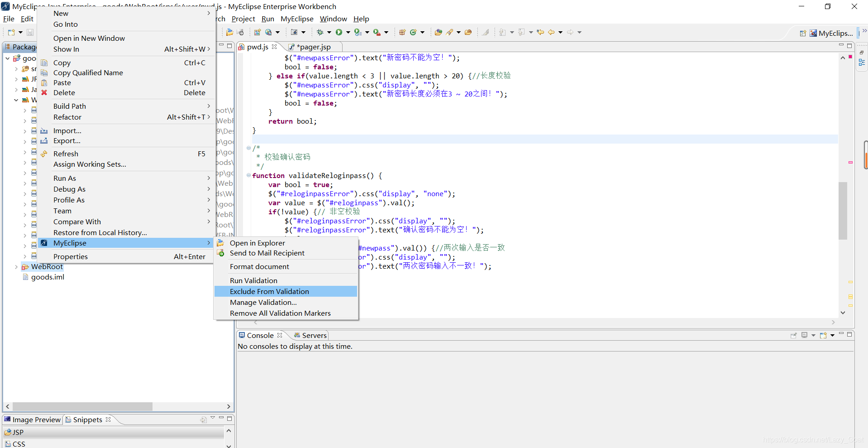Select Remove All Validation Markers
This screenshot has width=868, height=448.
[286, 313]
